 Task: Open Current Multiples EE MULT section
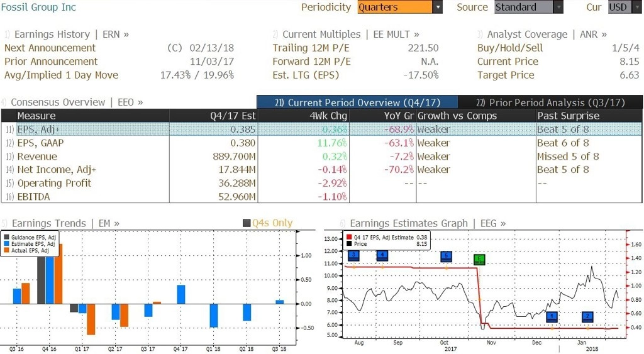pyautogui.click(x=347, y=35)
